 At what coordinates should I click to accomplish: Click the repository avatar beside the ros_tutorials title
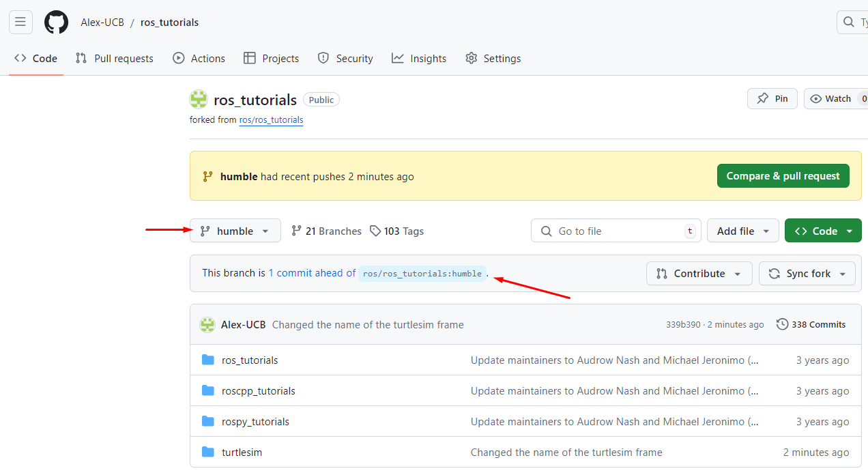199,100
